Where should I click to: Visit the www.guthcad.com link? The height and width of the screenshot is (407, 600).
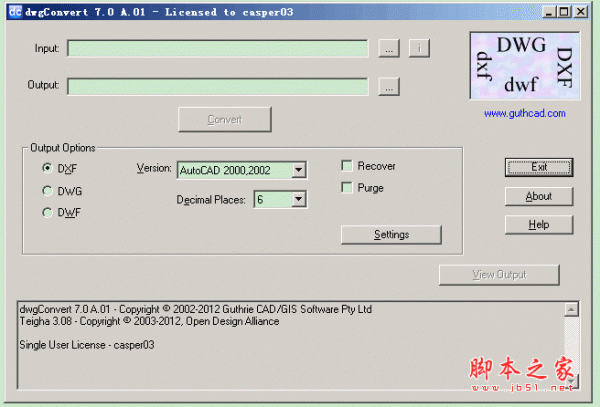coord(525,113)
